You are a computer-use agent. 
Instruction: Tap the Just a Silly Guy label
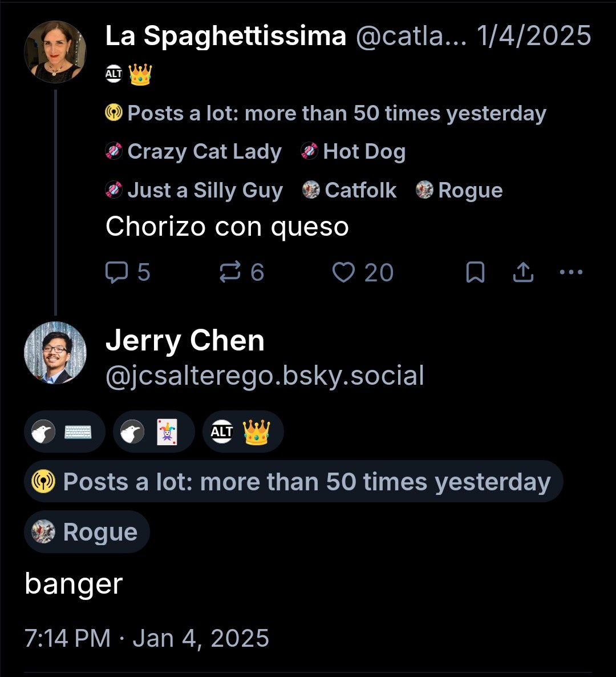194,190
